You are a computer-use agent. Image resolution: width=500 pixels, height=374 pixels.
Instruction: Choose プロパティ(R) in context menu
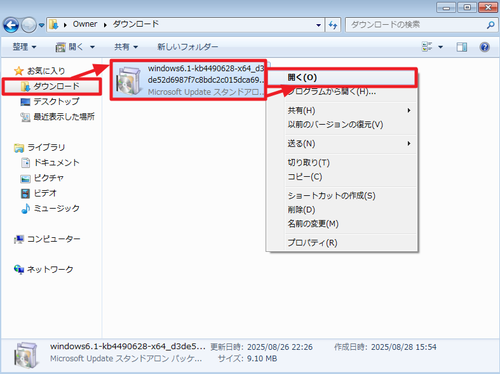[342, 243]
